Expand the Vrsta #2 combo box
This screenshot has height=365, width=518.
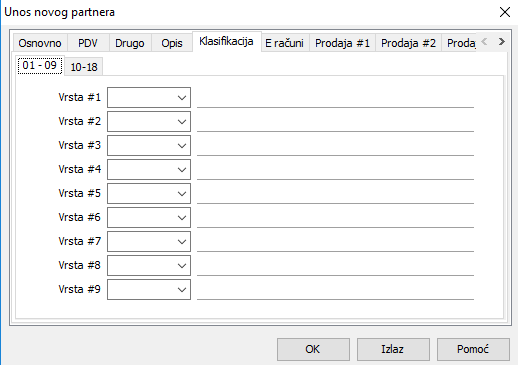click(149, 121)
